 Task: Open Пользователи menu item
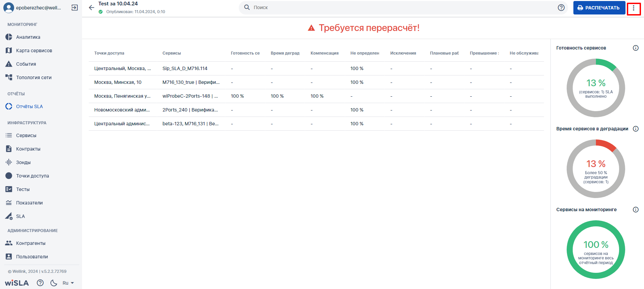click(x=32, y=257)
